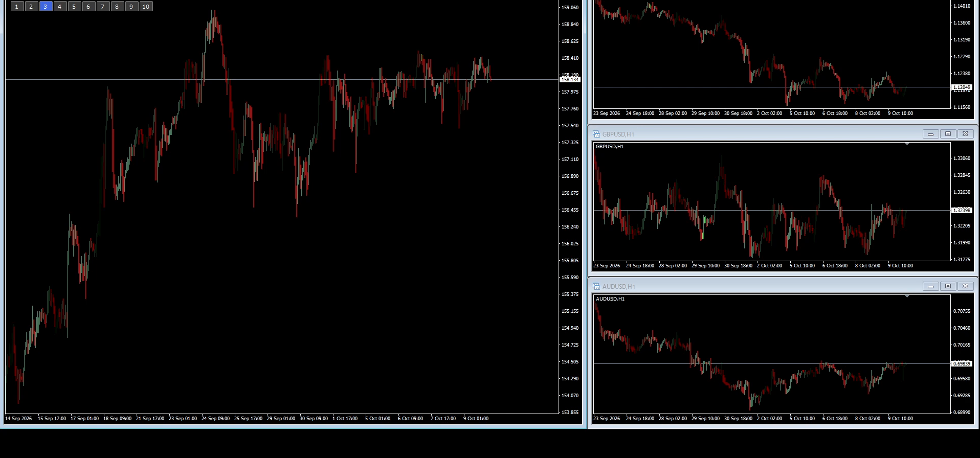Click the AUDUSD,H1 symbol label inside chart
The width and height of the screenshot is (980, 458).
[x=610, y=299]
